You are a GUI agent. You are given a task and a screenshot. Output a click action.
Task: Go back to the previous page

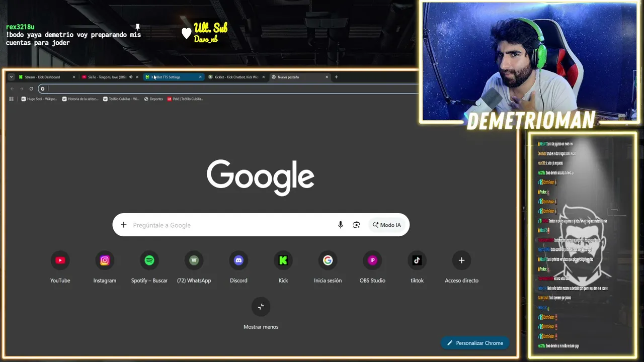coord(12,89)
